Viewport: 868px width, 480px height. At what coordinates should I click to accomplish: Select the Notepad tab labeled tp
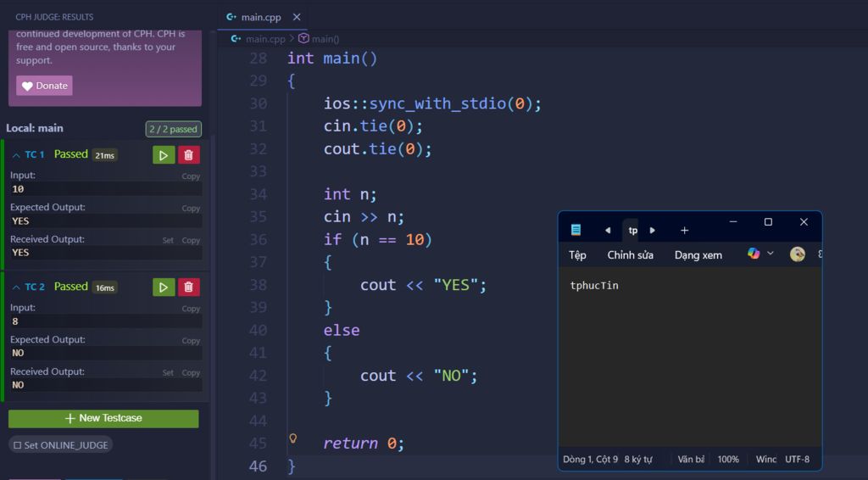632,231
